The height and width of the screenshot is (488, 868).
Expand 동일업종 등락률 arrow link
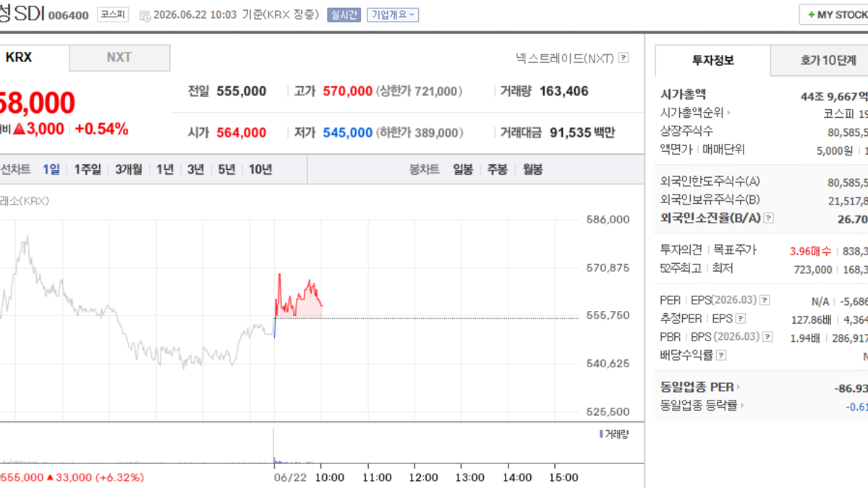[742, 406]
